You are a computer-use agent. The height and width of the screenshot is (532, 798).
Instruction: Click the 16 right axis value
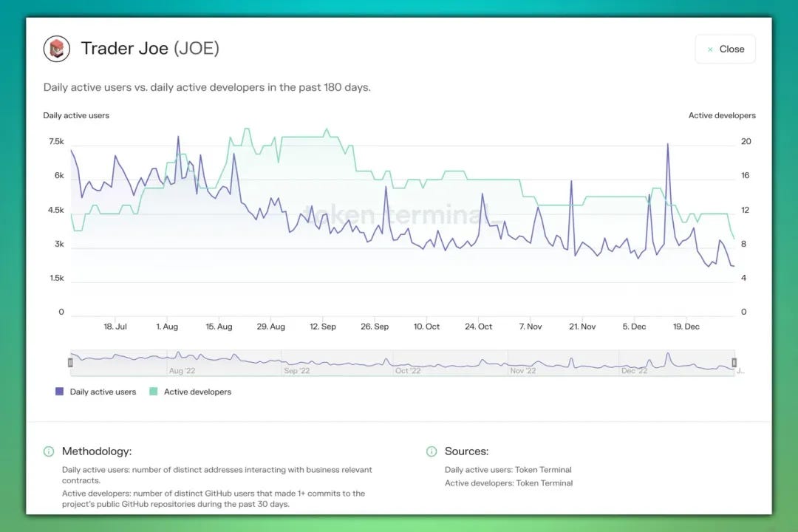coord(745,176)
